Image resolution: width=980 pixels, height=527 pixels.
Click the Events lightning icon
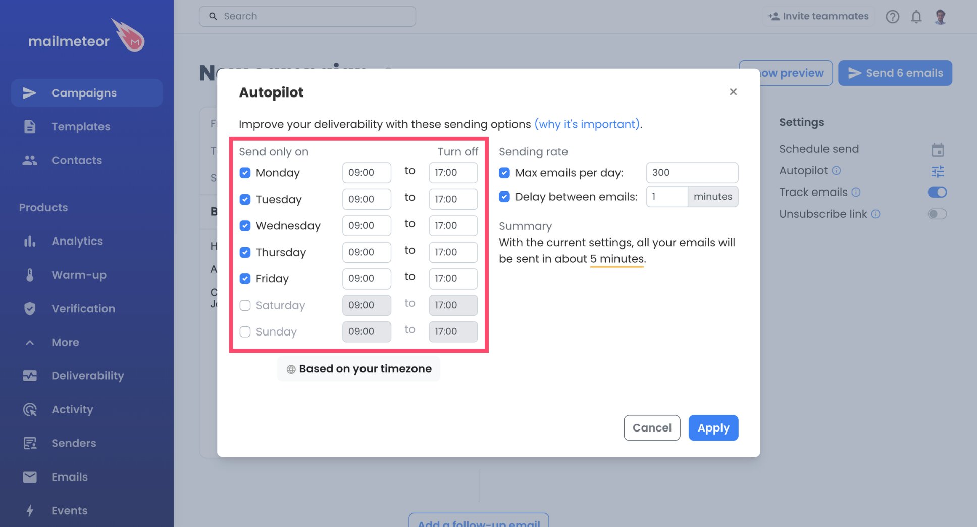30,511
